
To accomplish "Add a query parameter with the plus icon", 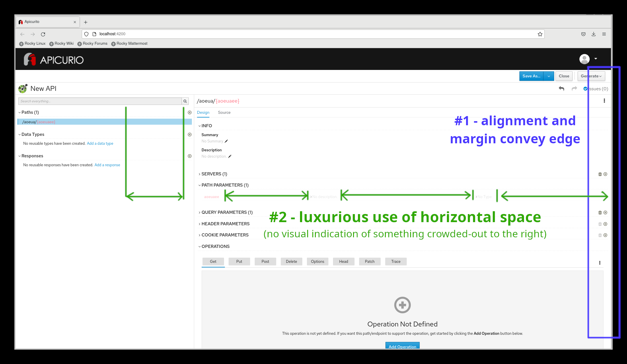I will coord(605,212).
